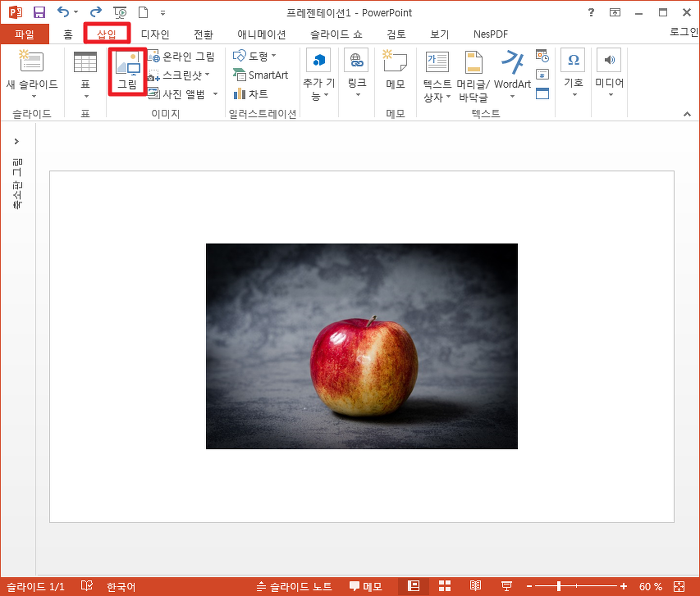Screen dimensions: 700x596
Task: Switch to the 홈 tab
Action: coord(67,34)
